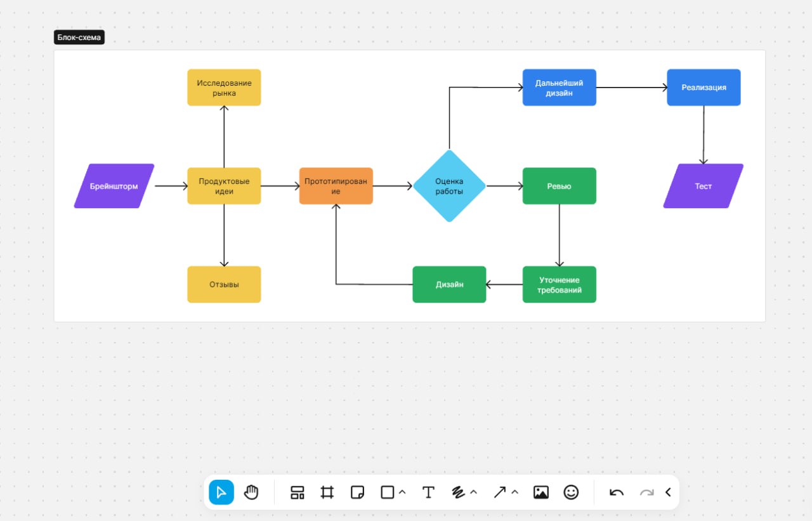Select the cursor selection tool
The width and height of the screenshot is (812, 521).
(x=221, y=492)
